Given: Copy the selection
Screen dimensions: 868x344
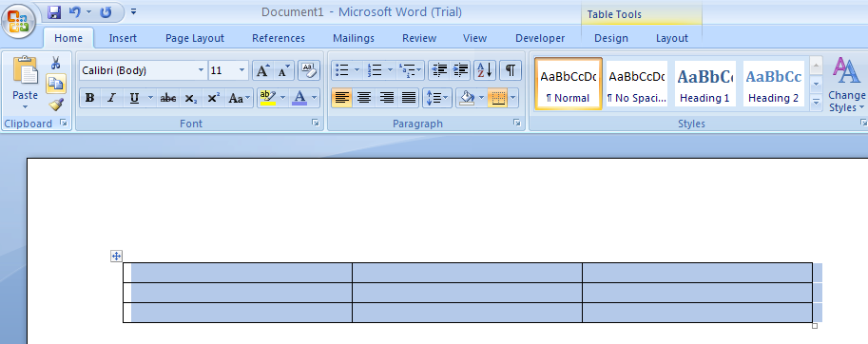Looking at the screenshot, I should (55, 84).
